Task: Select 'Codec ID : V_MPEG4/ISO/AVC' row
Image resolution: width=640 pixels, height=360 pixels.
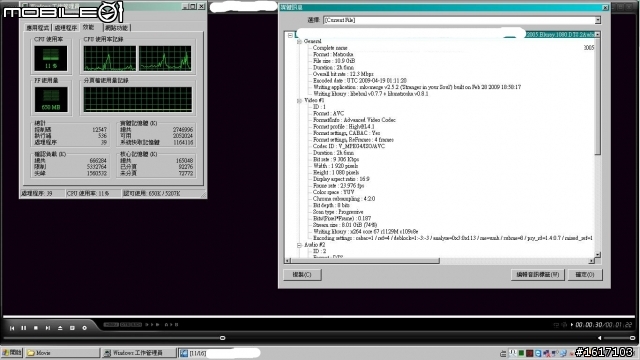Action: [349, 146]
